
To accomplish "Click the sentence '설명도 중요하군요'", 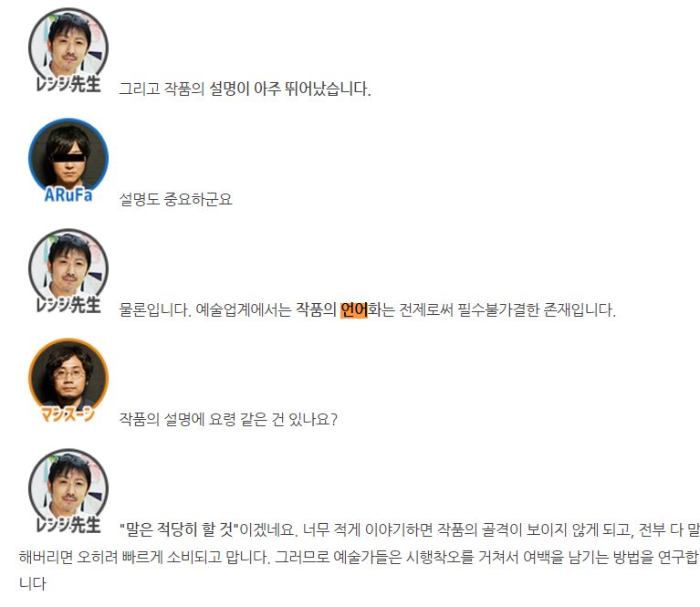I will 175,199.
